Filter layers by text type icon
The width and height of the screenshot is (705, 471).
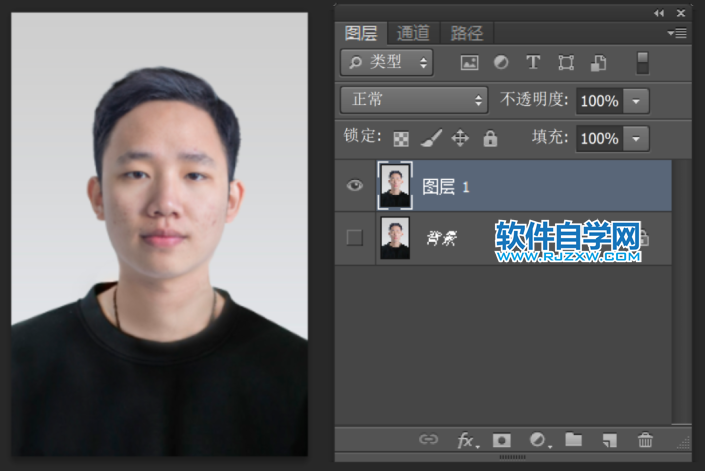point(533,62)
